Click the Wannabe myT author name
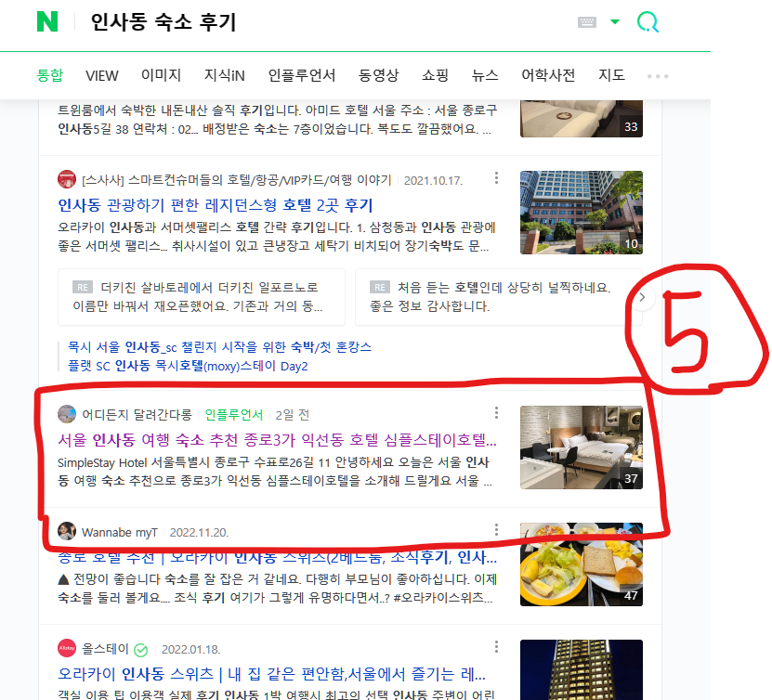Image resolution: width=772 pixels, height=700 pixels. tap(120, 532)
